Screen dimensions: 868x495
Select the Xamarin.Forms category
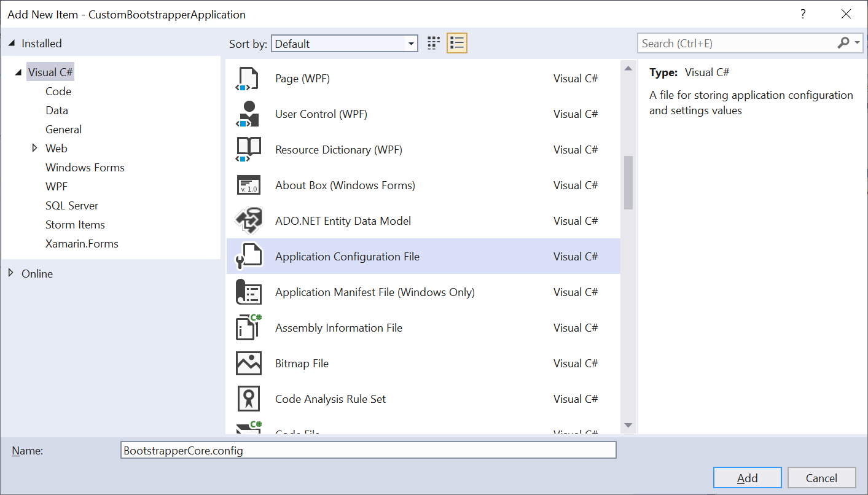[x=82, y=244]
